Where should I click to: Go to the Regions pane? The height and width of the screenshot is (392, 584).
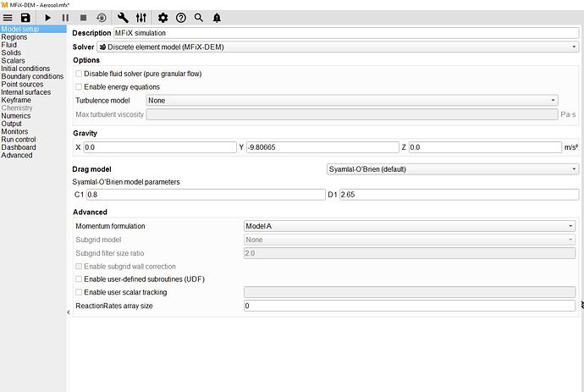pyautogui.click(x=14, y=37)
